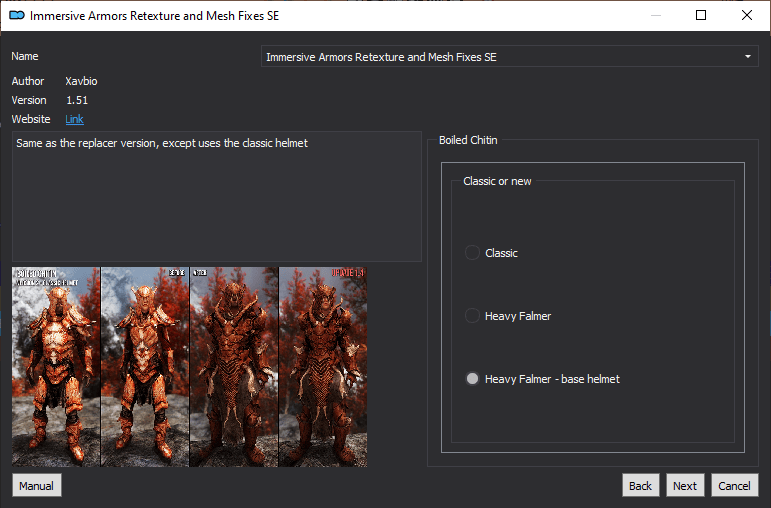Click the author name Xavbio
The image size is (771, 508).
(x=81, y=81)
